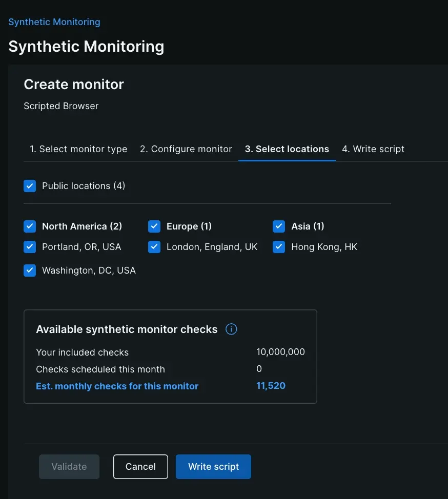Disable the London, England, UK location
448x499 pixels.
click(x=154, y=247)
